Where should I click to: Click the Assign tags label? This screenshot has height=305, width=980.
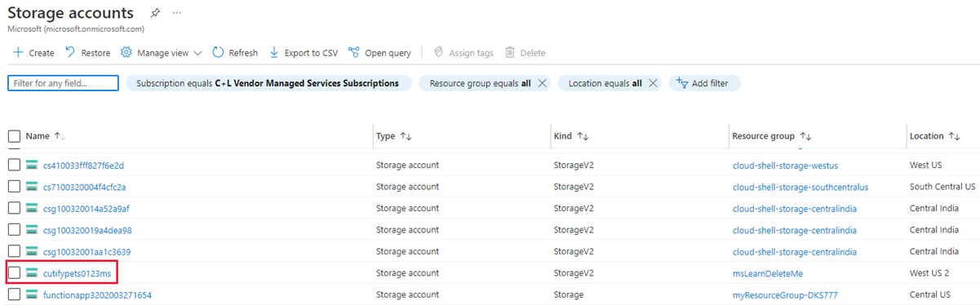tap(471, 53)
